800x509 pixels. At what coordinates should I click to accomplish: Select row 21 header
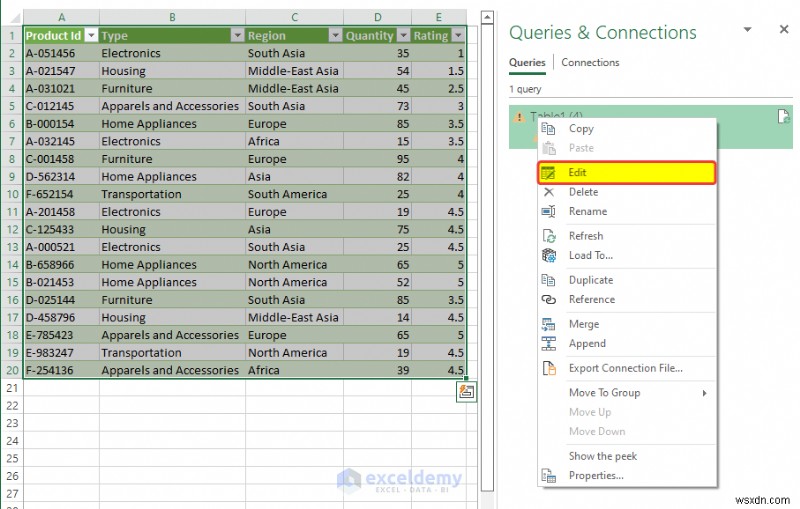tap(12, 389)
